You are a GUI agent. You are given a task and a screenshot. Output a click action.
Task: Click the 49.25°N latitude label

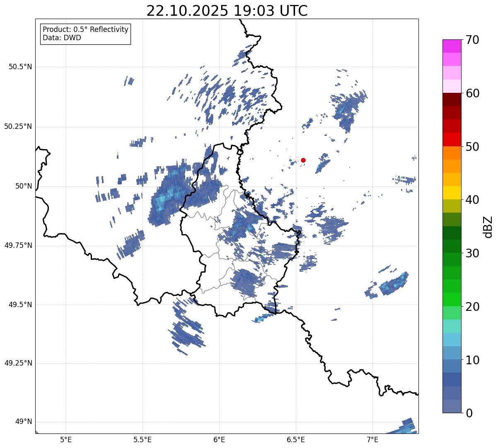tap(18, 363)
